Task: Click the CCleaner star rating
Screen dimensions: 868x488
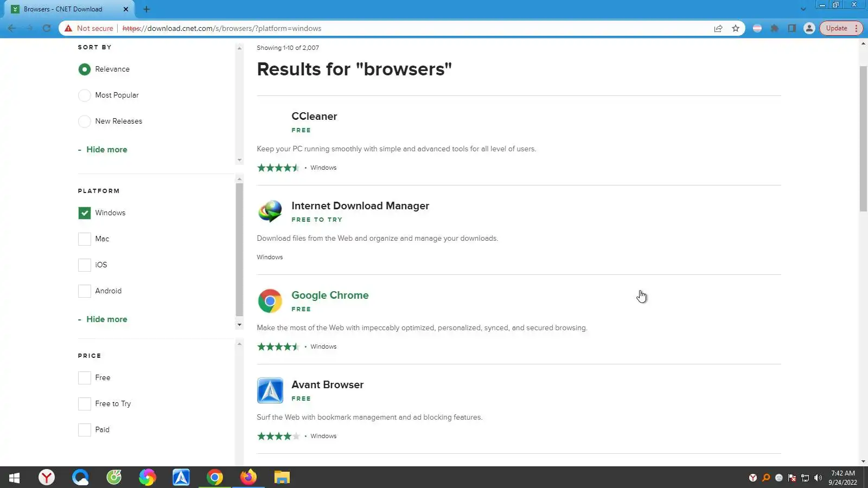Action: (278, 168)
